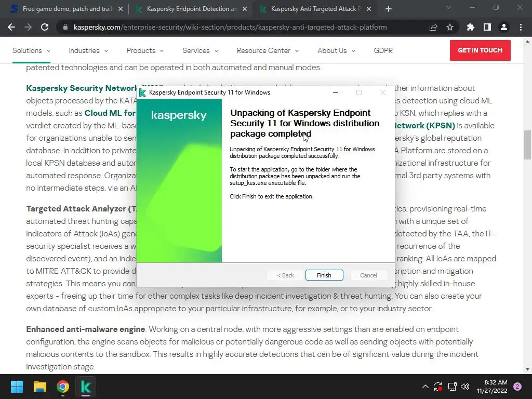Click the page vertical scrollbar thumb
This screenshot has width=532, height=399.
(x=527, y=145)
